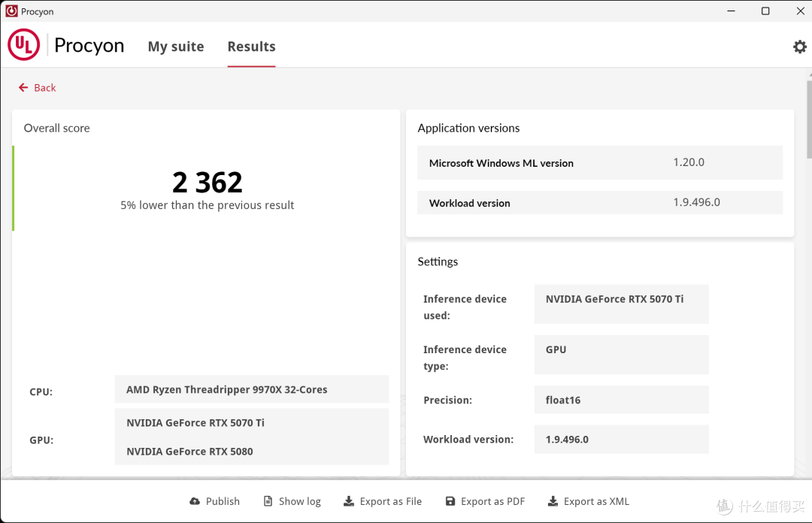Click the overall score 2 362
Image resolution: width=812 pixels, height=523 pixels.
208,183
